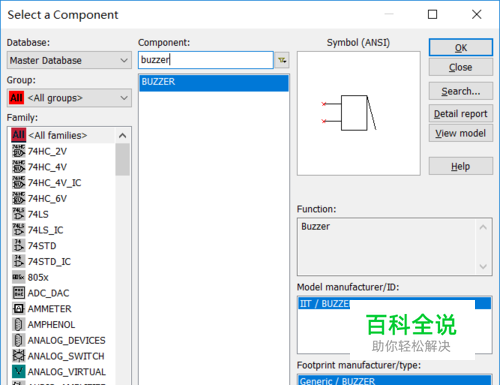The image size is (500, 385).
Task: Click the OK button
Action: (x=461, y=48)
